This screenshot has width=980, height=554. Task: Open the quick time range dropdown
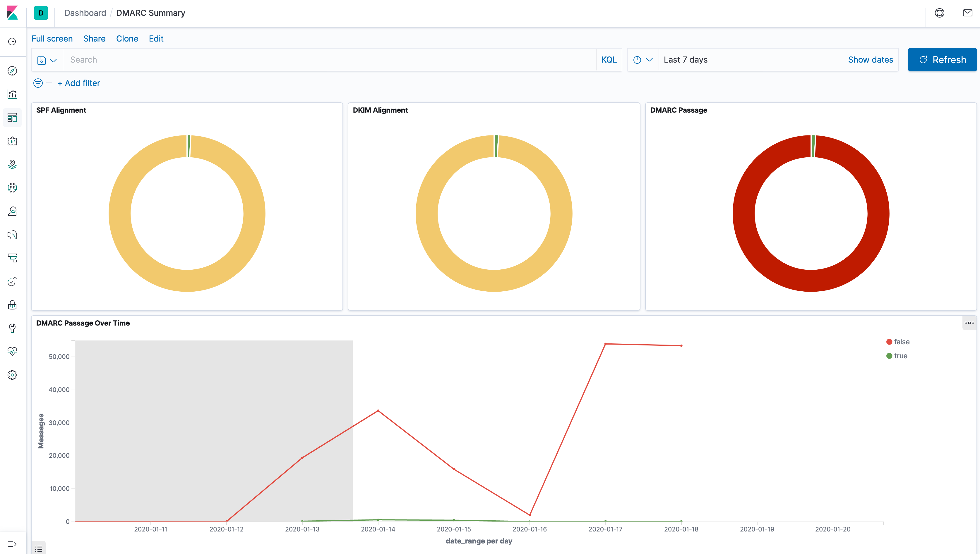click(x=643, y=60)
